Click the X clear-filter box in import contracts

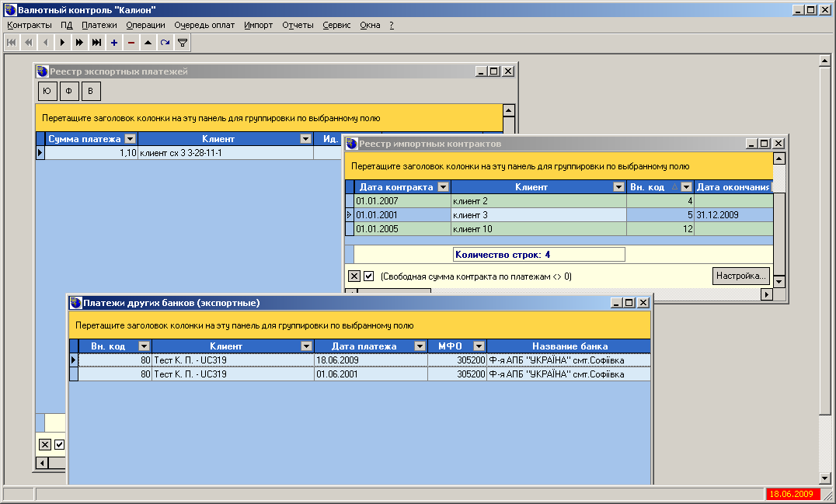354,276
